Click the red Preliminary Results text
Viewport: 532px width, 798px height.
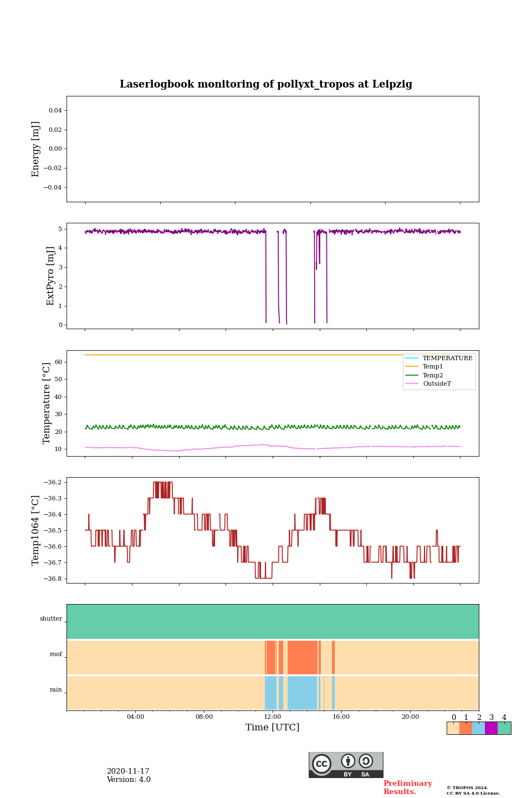tap(407, 787)
